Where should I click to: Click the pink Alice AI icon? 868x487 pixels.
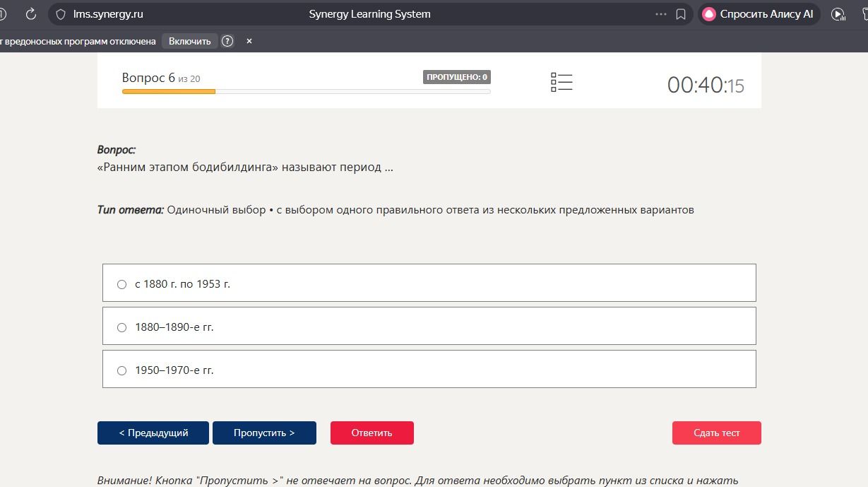[709, 13]
